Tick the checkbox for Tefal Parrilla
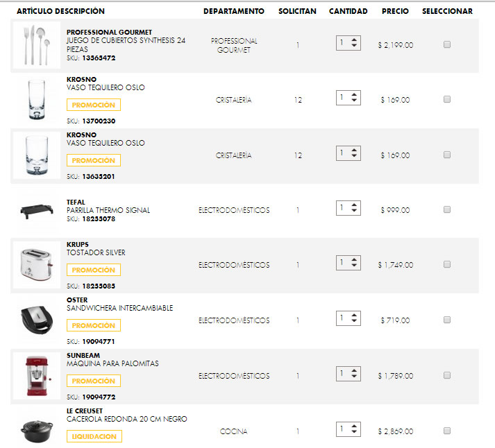This screenshot has height=448, width=495. tap(447, 209)
